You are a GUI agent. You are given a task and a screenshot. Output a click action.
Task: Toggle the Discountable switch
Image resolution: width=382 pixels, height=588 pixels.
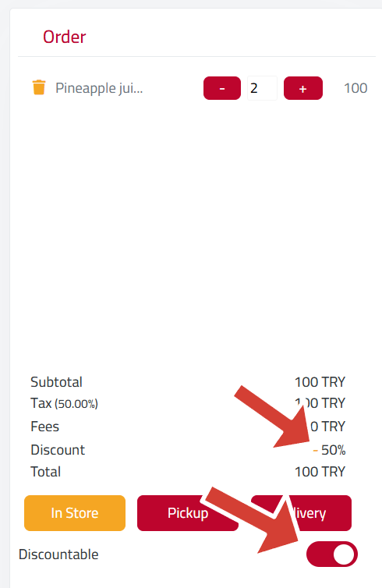(x=332, y=554)
